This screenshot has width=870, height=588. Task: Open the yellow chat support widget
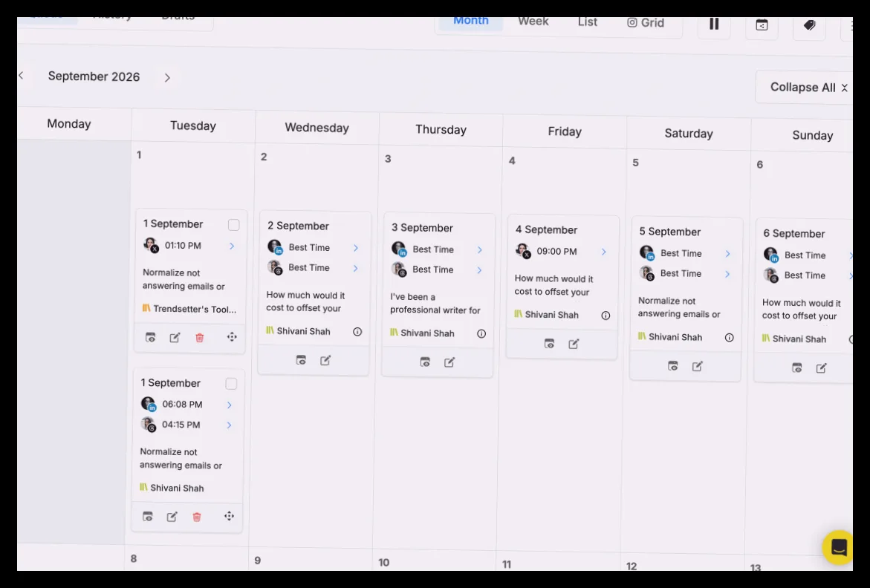pos(838,547)
